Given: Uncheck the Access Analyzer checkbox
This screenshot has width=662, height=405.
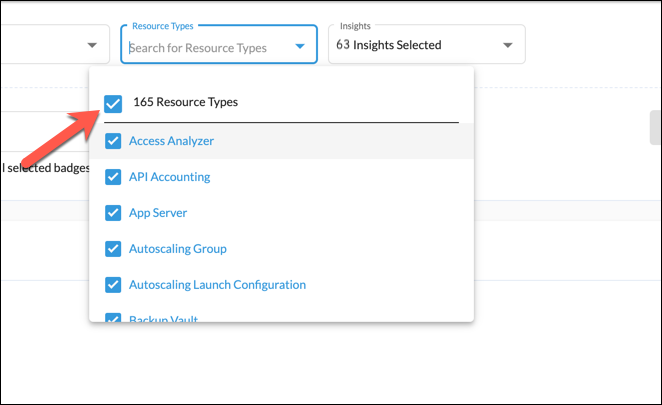Looking at the screenshot, I should point(113,141).
